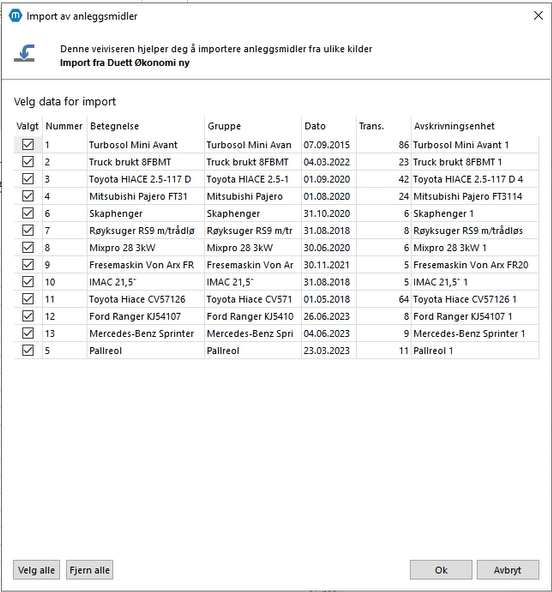Viewport: 552px width, 592px height.
Task: Click the import wizard arrow icon
Action: pyautogui.click(x=24, y=53)
